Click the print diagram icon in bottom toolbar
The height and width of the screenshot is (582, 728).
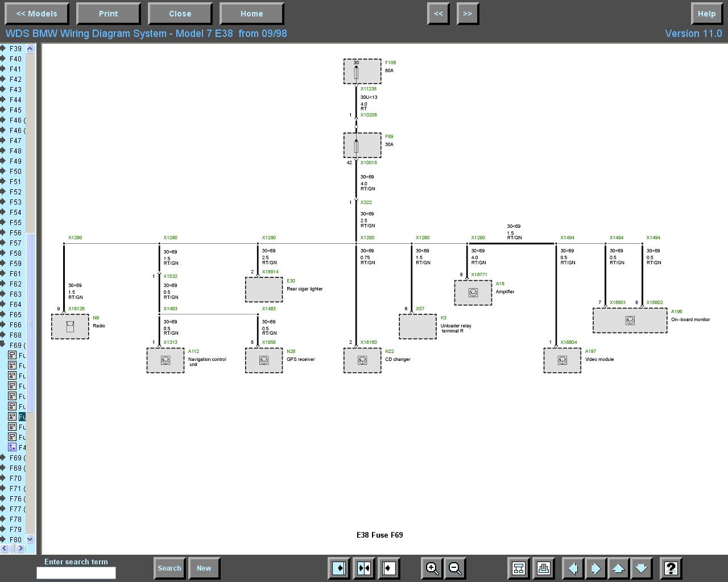click(543, 568)
